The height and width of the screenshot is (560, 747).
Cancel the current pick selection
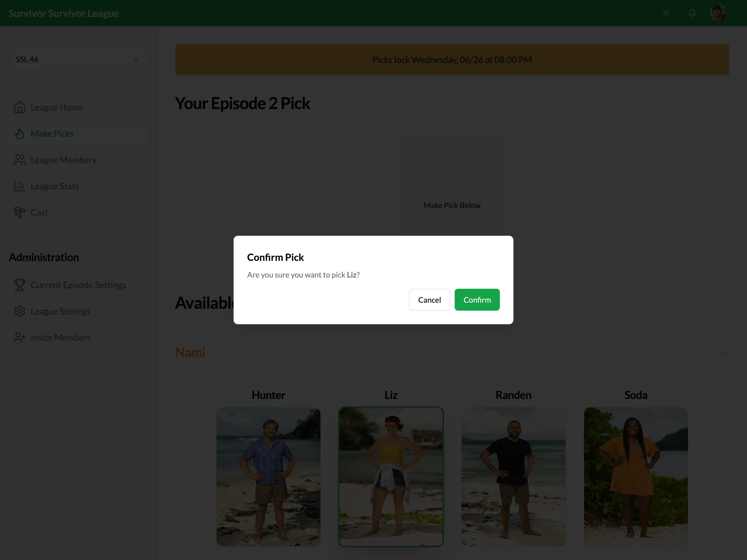[x=429, y=300]
